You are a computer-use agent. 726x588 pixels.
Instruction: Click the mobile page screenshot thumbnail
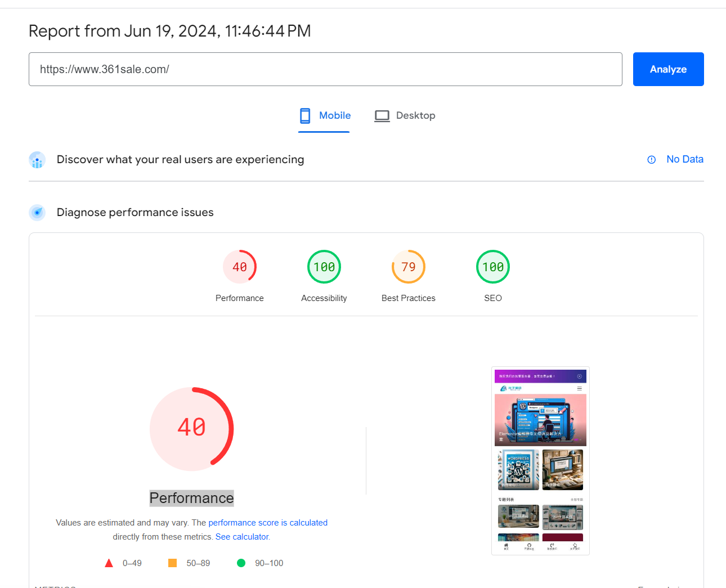540,461
